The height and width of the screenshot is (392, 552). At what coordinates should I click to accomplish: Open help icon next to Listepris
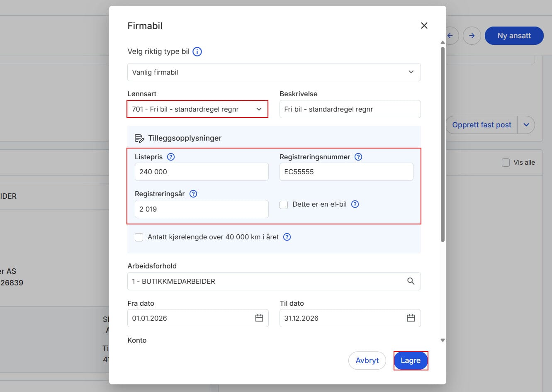(x=171, y=157)
